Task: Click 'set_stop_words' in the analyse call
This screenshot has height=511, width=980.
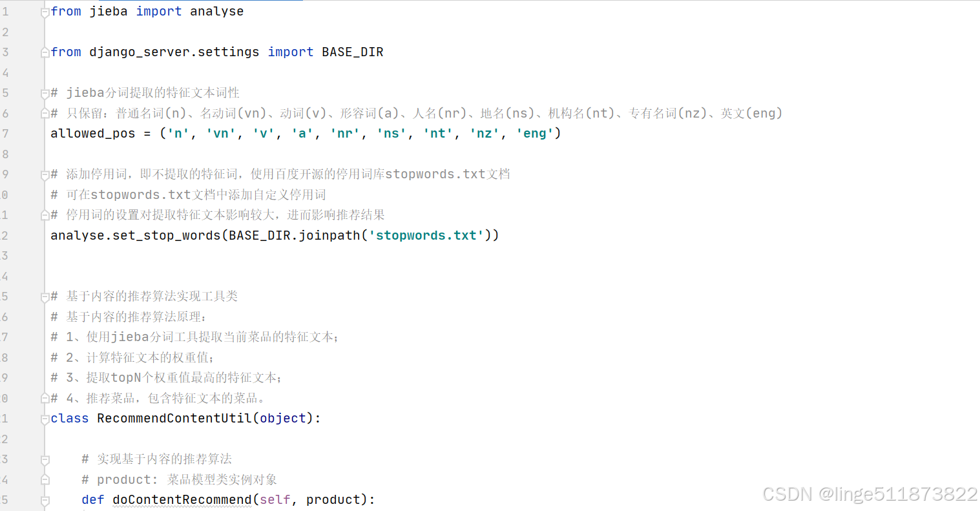Action: coord(167,235)
